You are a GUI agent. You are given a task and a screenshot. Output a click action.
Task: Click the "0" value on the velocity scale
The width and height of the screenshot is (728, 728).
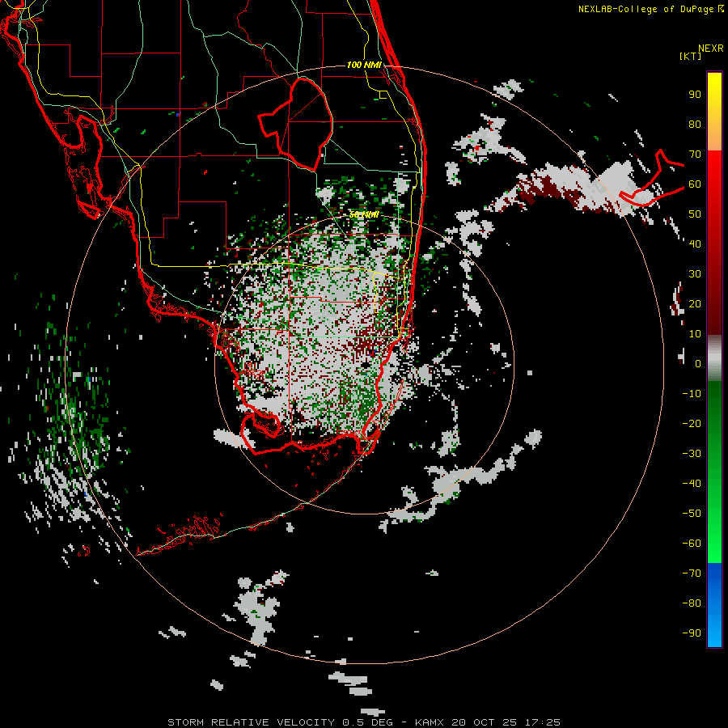pos(698,364)
